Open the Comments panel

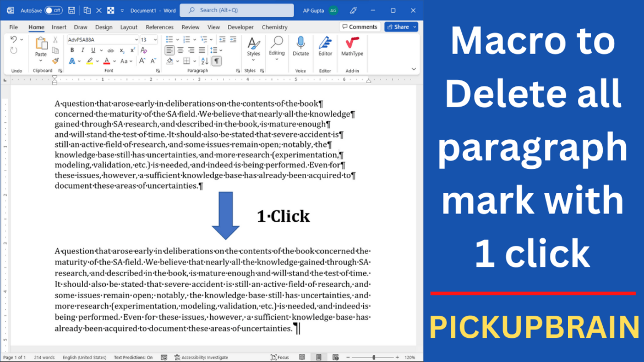(x=360, y=26)
